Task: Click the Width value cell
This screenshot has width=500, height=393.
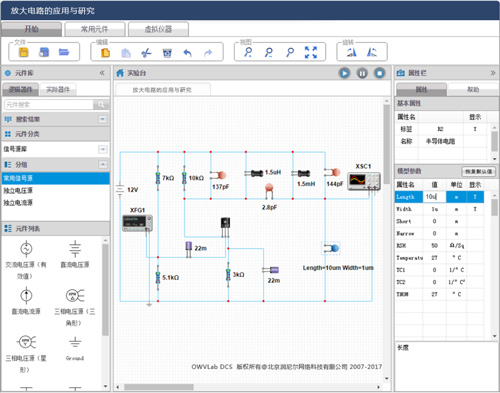Action: [x=435, y=209]
